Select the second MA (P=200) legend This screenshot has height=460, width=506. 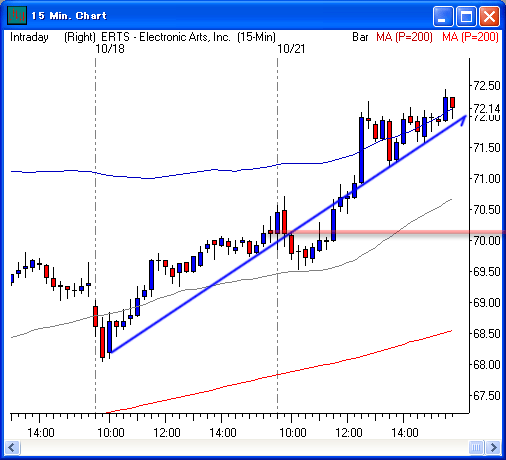pyautogui.click(x=470, y=37)
